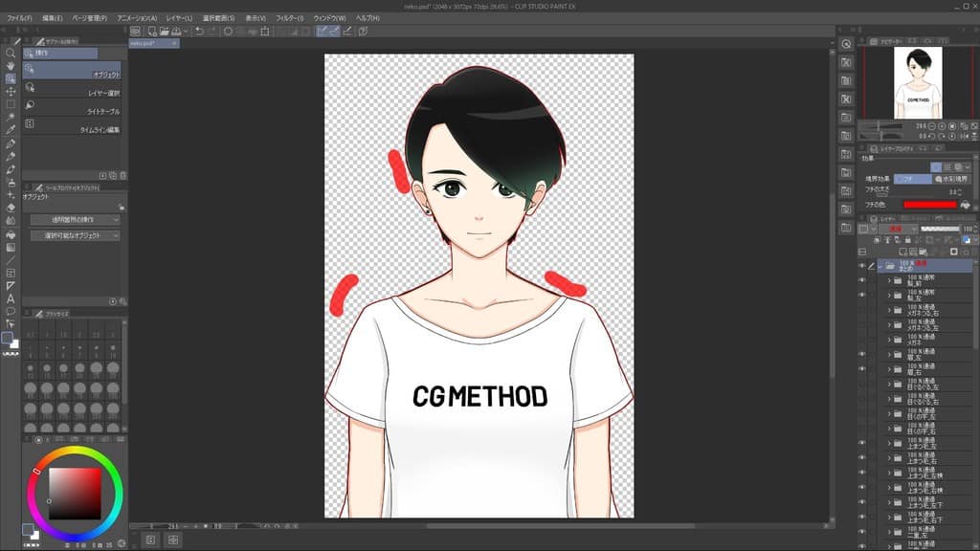
Task: Select the Hand move-view tool
Action: click(x=11, y=66)
